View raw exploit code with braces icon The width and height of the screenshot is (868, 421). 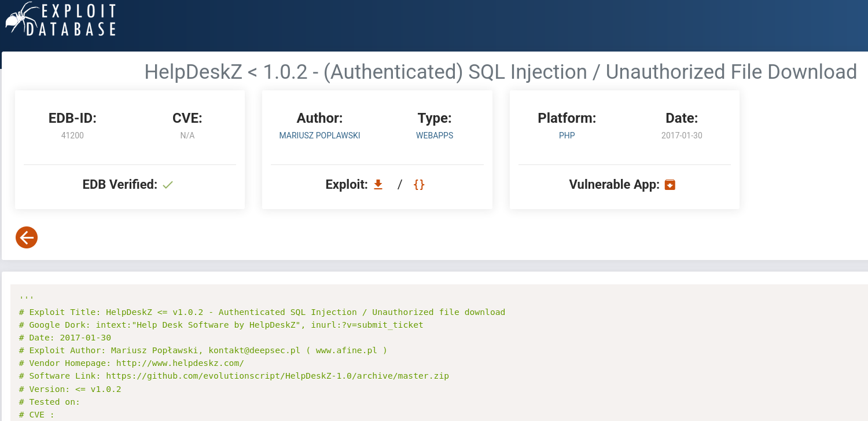[419, 184]
